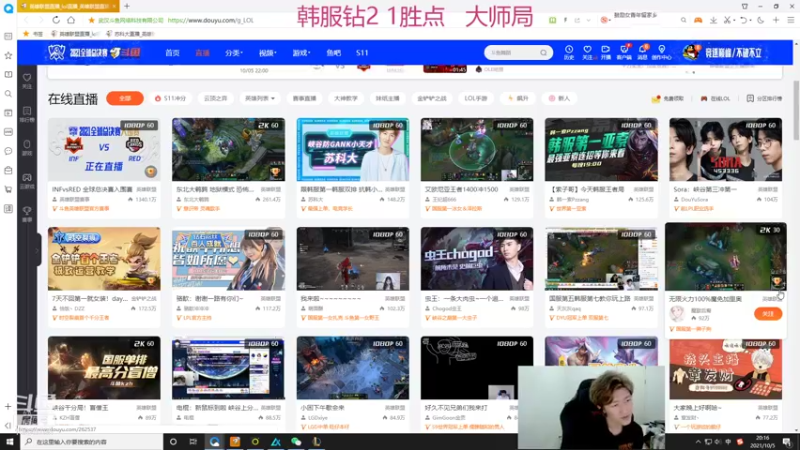Select the LOL手游 filter pill
The image size is (800, 450).
476,98
